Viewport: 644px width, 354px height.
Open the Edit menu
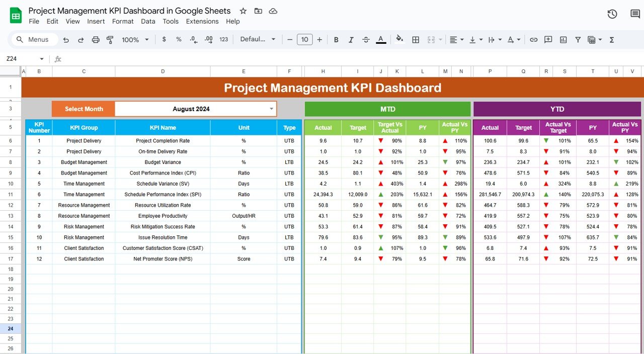point(52,22)
